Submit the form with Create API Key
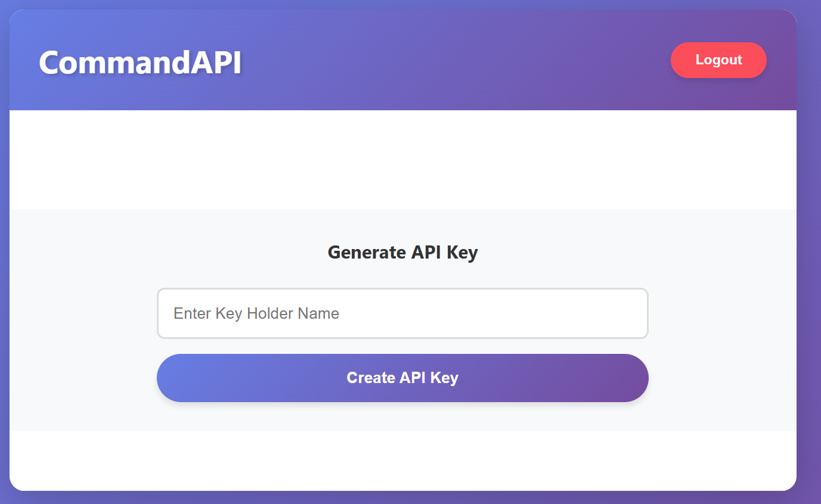Screen dimensions: 821x504 (402, 378)
